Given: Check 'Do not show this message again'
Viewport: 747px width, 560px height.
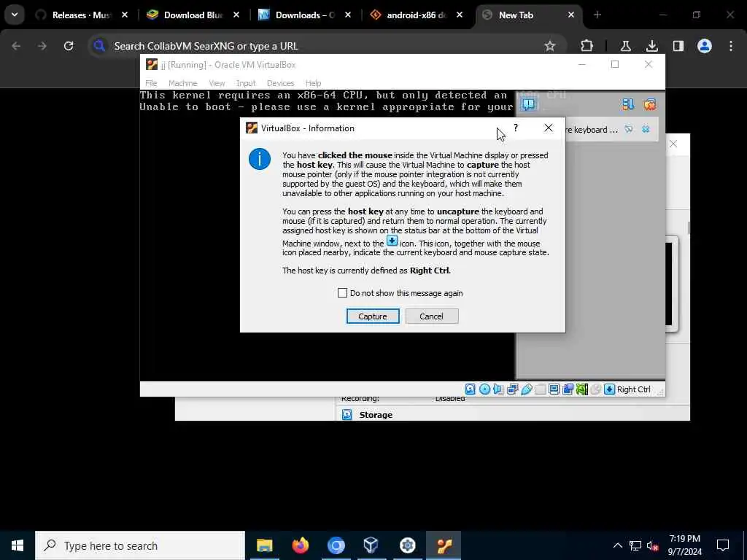Looking at the screenshot, I should tap(342, 293).
